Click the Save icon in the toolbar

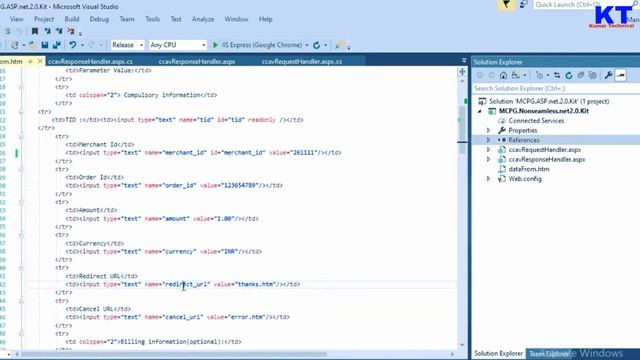45,45
